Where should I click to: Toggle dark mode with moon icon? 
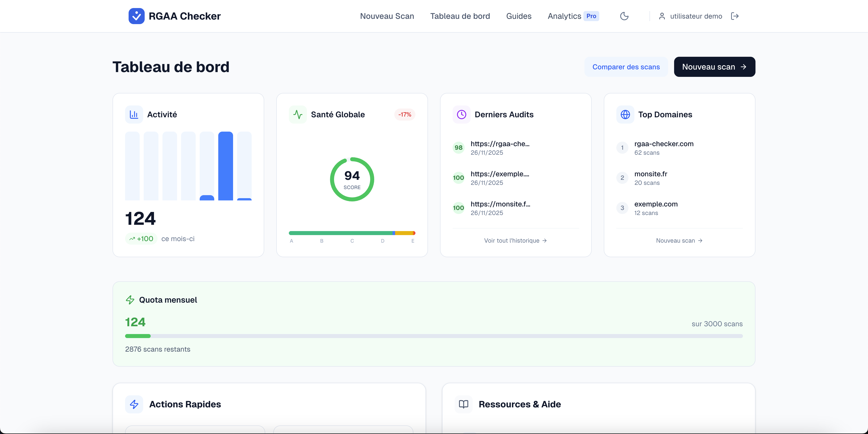point(624,16)
